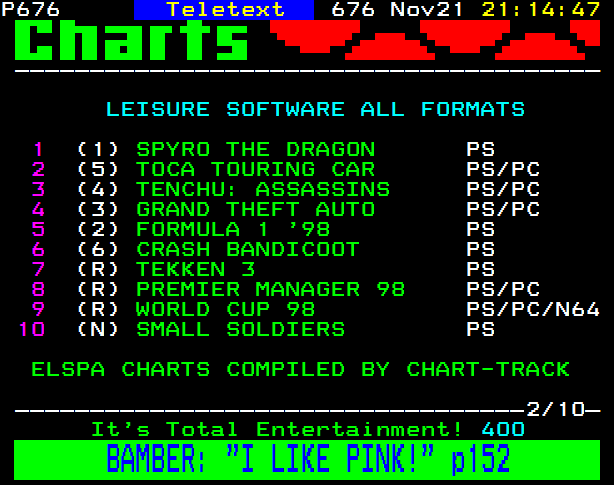Viewport: 614px width, 485px height.
Task: Click the big green Charts title
Action: click(132, 40)
